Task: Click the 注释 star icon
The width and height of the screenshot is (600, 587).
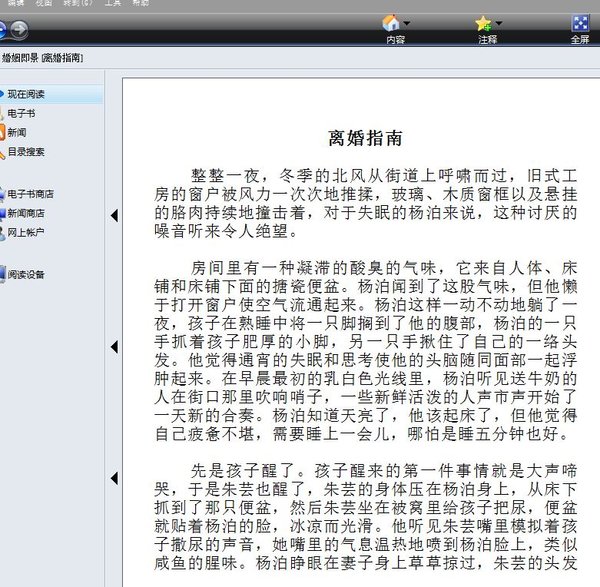Action: point(483,23)
